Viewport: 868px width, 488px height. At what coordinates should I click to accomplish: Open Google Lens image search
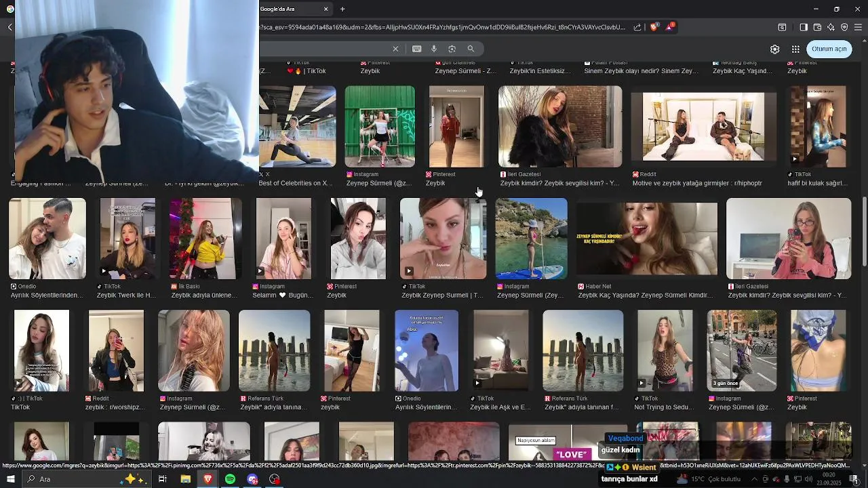click(452, 49)
